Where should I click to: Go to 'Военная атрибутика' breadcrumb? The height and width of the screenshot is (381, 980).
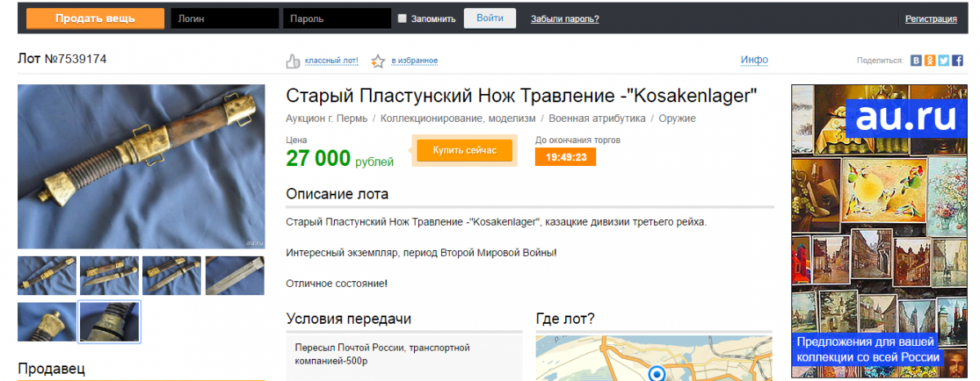pyautogui.click(x=597, y=119)
